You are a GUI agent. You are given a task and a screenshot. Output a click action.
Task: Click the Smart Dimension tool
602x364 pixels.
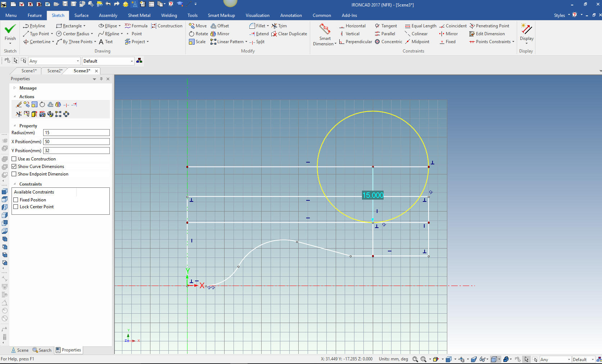pyautogui.click(x=325, y=35)
